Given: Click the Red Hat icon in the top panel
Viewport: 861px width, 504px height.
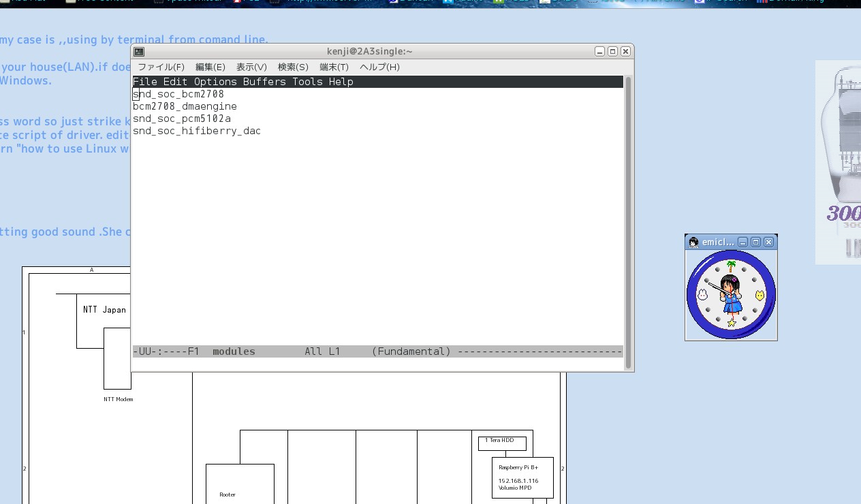Looking at the screenshot, I should coord(7,2).
